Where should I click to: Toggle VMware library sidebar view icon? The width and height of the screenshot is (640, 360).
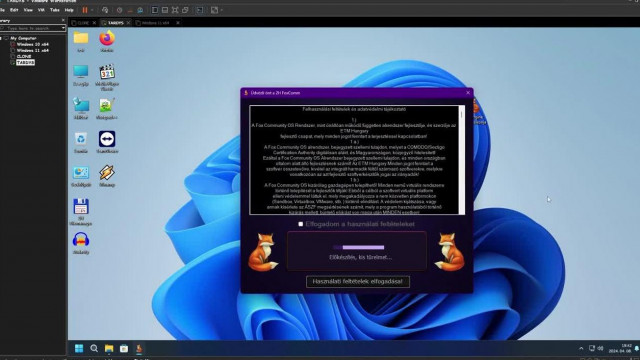point(155,10)
